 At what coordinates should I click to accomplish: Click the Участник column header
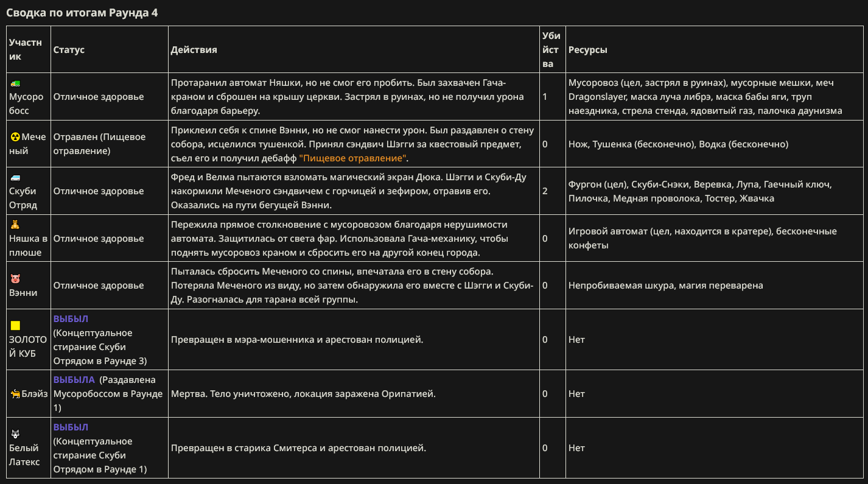point(26,49)
